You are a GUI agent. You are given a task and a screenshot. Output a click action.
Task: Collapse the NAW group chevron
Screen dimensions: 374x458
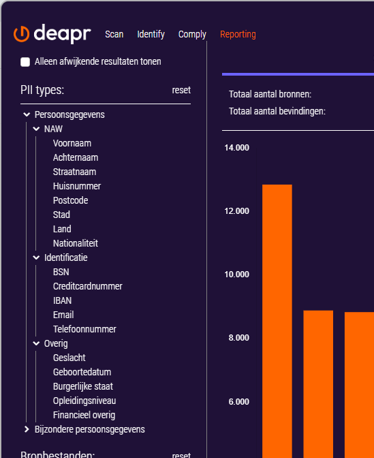(36, 129)
